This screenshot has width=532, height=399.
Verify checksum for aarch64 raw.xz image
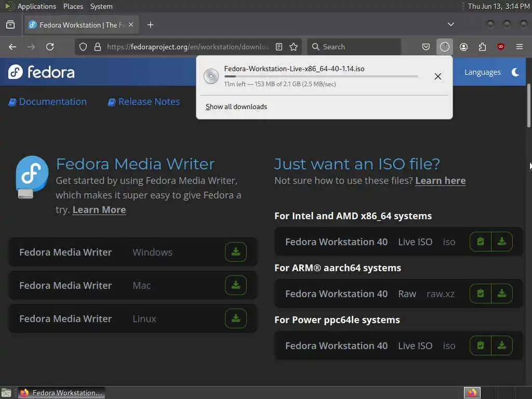pos(481,294)
